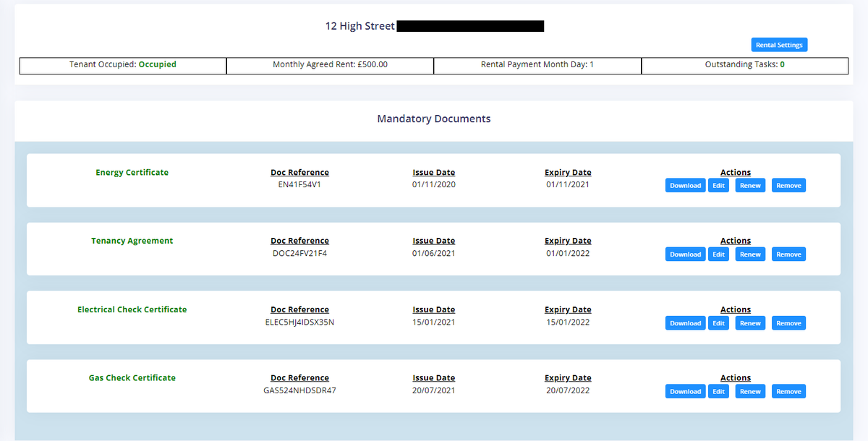Click expiry date 01/11/2021
868x441 pixels.
pos(568,184)
